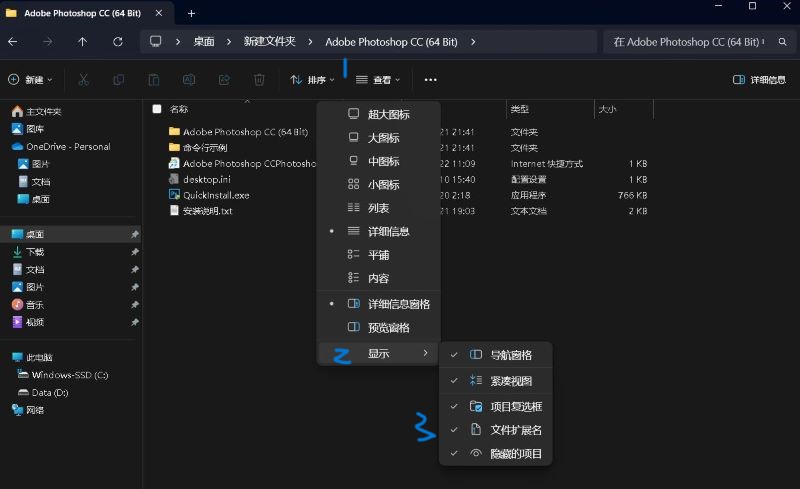This screenshot has width=800, height=489.
Task: Open the 排序 sort dropdown
Action: click(312, 80)
